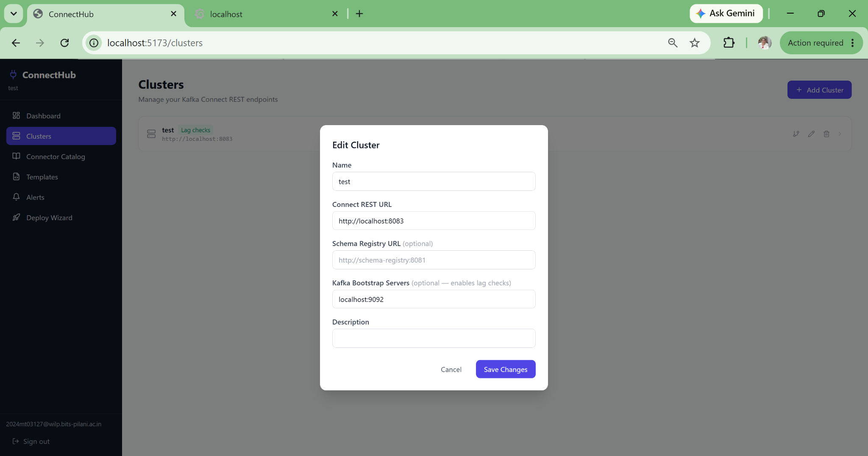Click Ask Gemini button
868x456 pixels.
(726, 14)
